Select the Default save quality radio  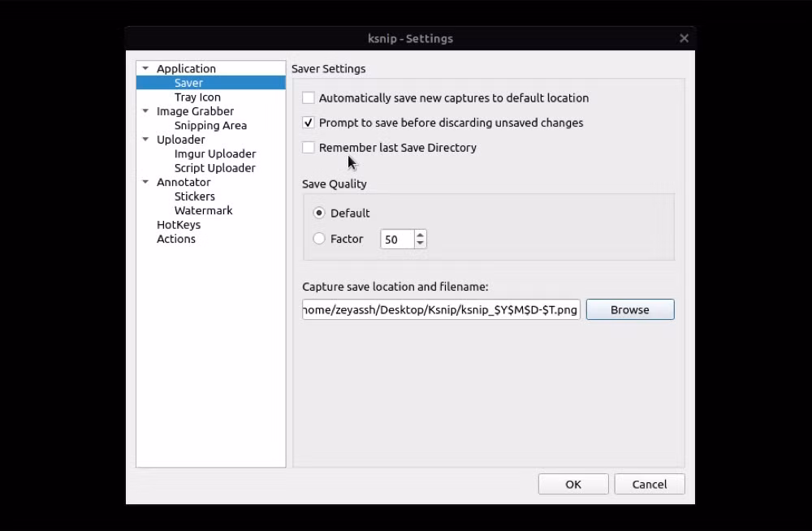[319, 213]
